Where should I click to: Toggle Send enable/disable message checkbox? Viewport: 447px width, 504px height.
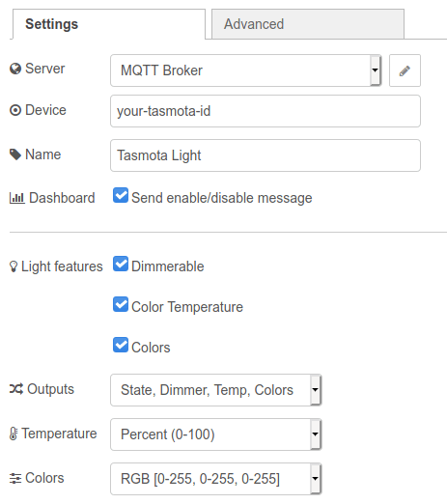click(x=121, y=195)
